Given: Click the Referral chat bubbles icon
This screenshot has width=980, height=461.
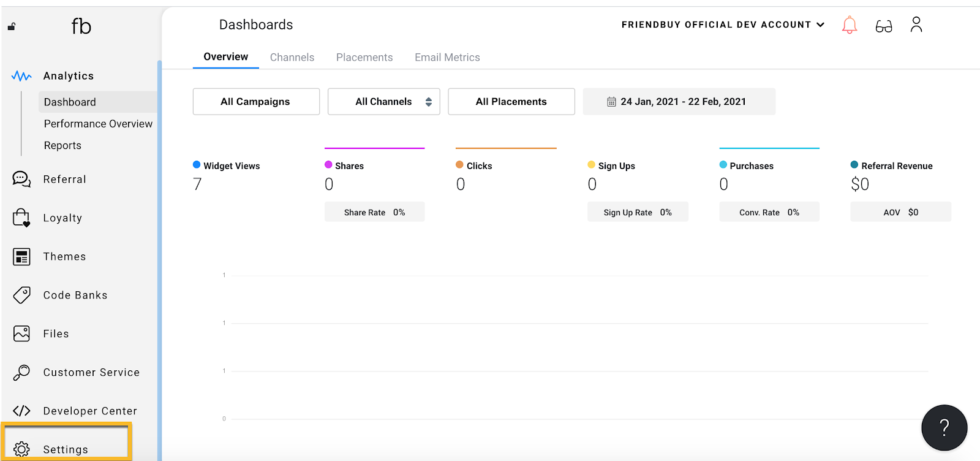Looking at the screenshot, I should 21,179.
